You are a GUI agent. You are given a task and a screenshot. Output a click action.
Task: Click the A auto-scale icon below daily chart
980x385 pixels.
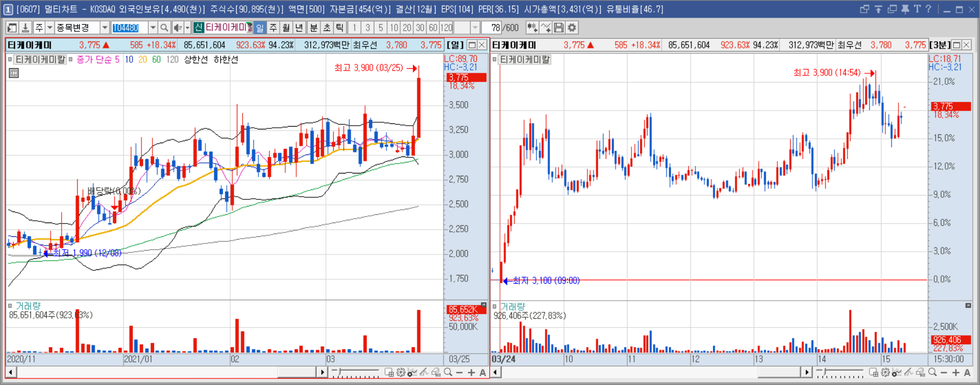(x=483, y=373)
